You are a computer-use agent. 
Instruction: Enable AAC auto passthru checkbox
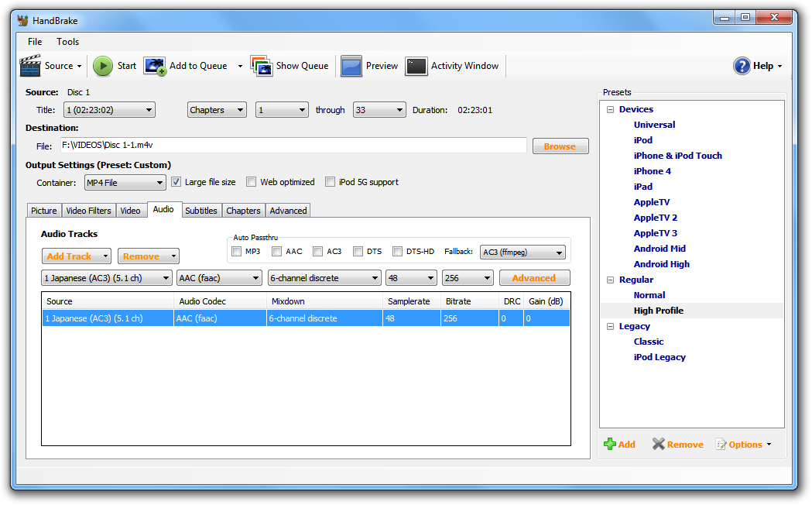tap(277, 251)
